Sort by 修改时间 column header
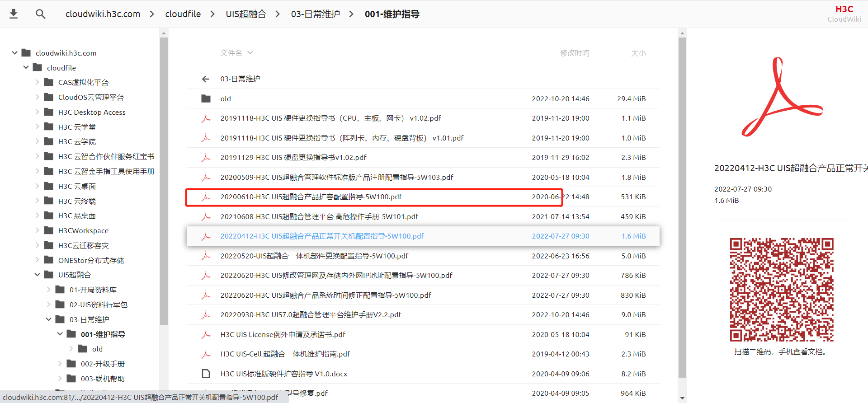Image resolution: width=868 pixels, height=403 pixels. tap(575, 53)
